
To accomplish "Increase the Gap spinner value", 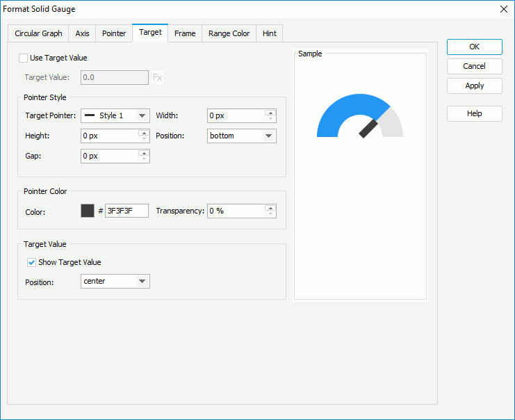I will click(144, 153).
